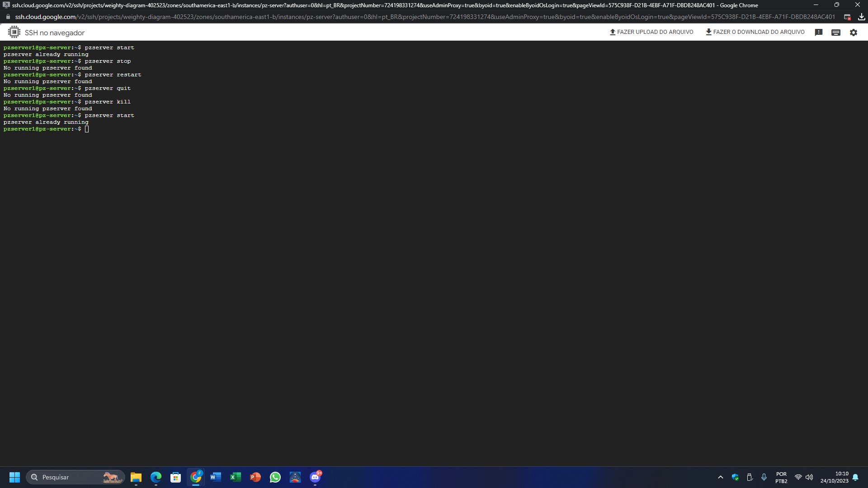Open the volume slider from the speaker icon

tap(809, 477)
